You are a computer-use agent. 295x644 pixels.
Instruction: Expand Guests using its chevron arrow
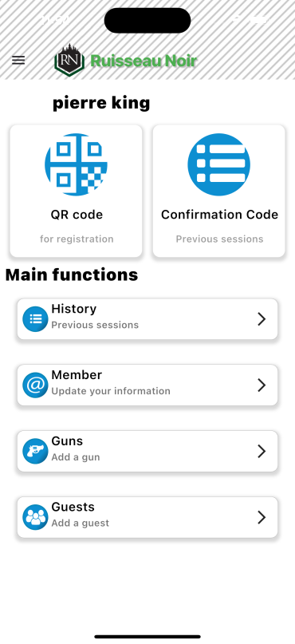[262, 517]
